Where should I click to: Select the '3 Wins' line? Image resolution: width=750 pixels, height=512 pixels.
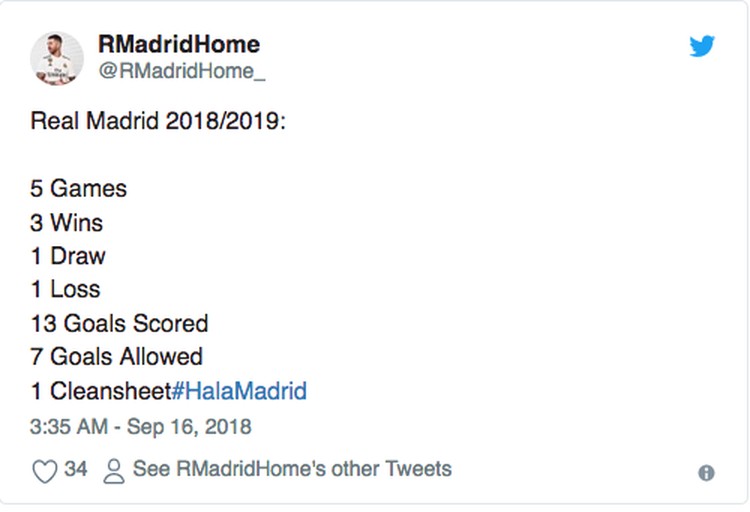click(x=67, y=222)
